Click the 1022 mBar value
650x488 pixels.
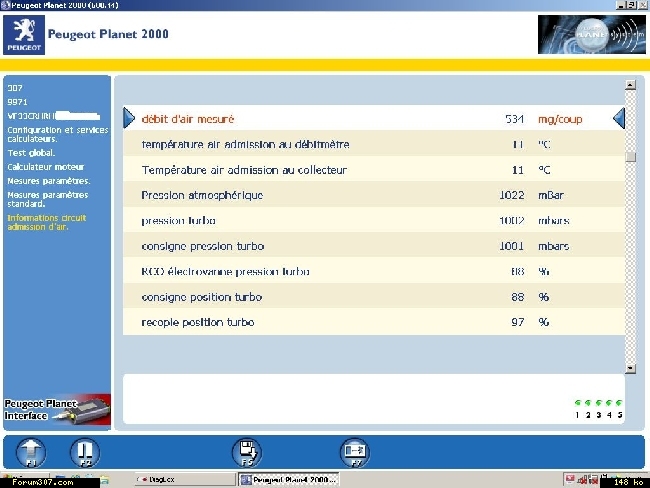point(512,195)
